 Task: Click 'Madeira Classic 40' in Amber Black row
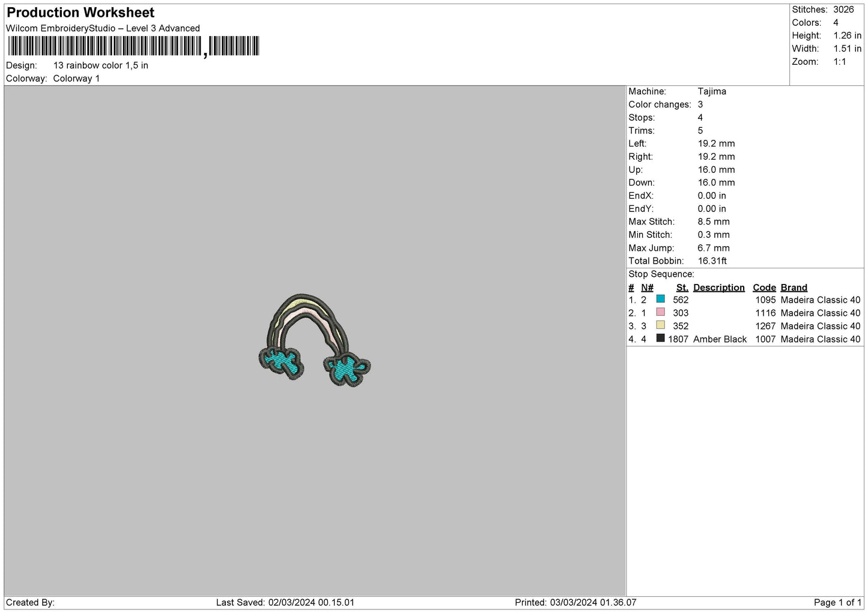tap(821, 340)
